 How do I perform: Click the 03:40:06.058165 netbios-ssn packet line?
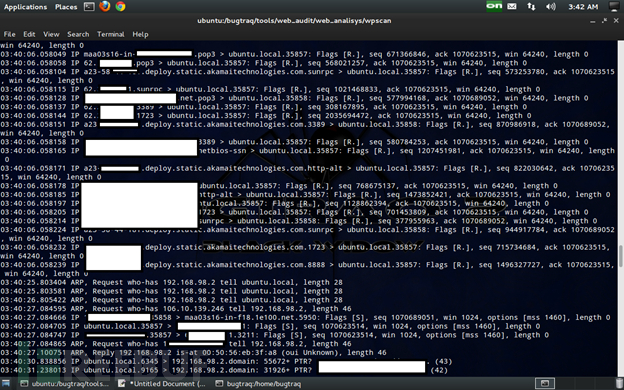tap(307, 155)
